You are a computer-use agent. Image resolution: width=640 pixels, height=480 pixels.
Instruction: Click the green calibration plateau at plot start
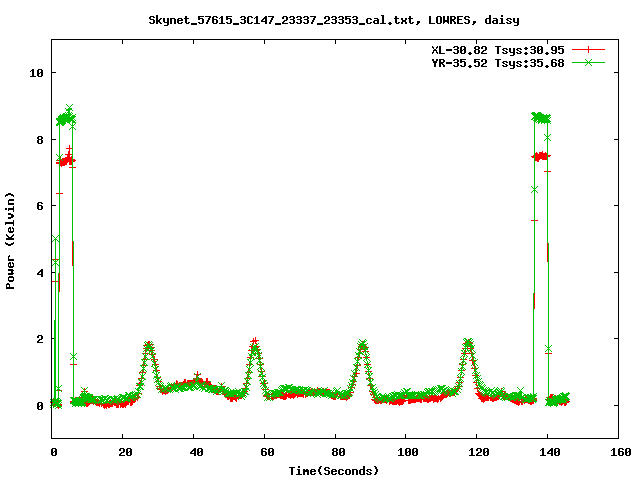[x=66, y=119]
